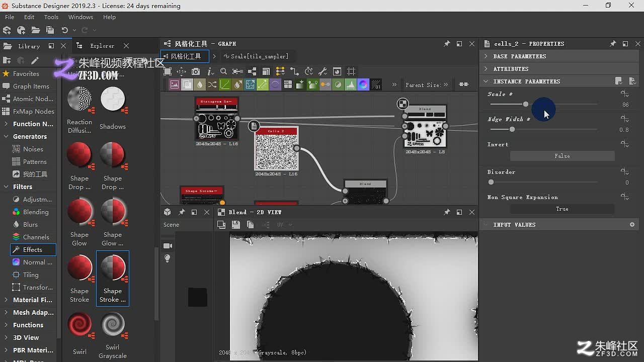
Task: Click the Undo arrow icon
Action: 64,30
